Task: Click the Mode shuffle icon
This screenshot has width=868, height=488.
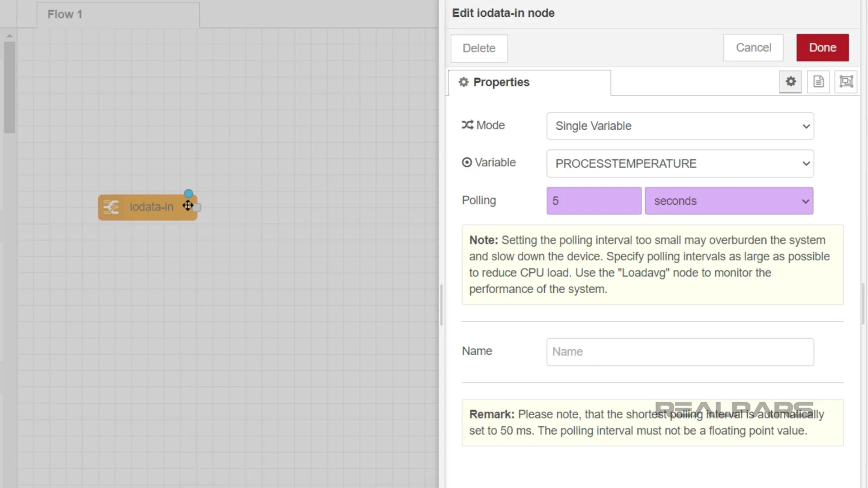Action: [x=467, y=125]
